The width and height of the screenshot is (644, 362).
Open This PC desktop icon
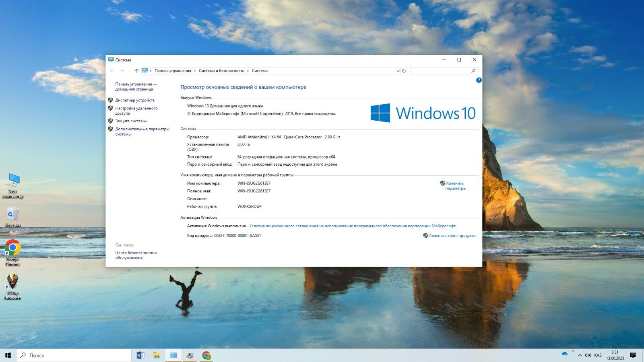coord(13,186)
